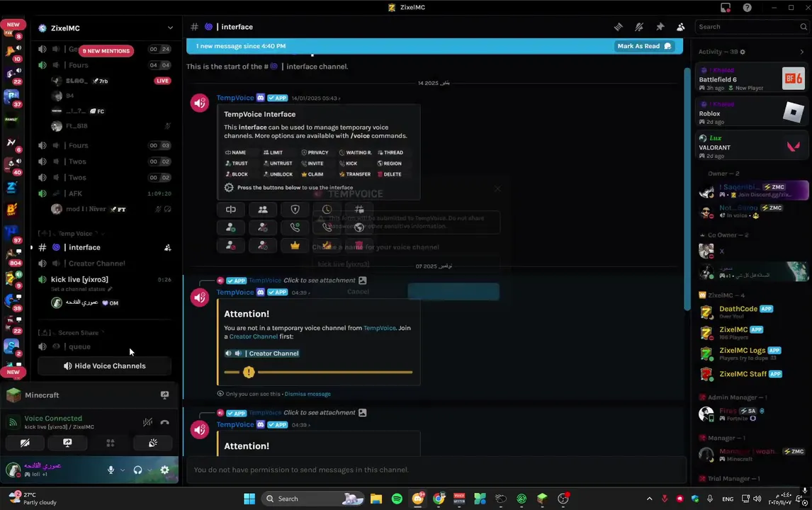Screen dimensions: 812x510
Task: Toggle the member list icon
Action: [x=680, y=27]
